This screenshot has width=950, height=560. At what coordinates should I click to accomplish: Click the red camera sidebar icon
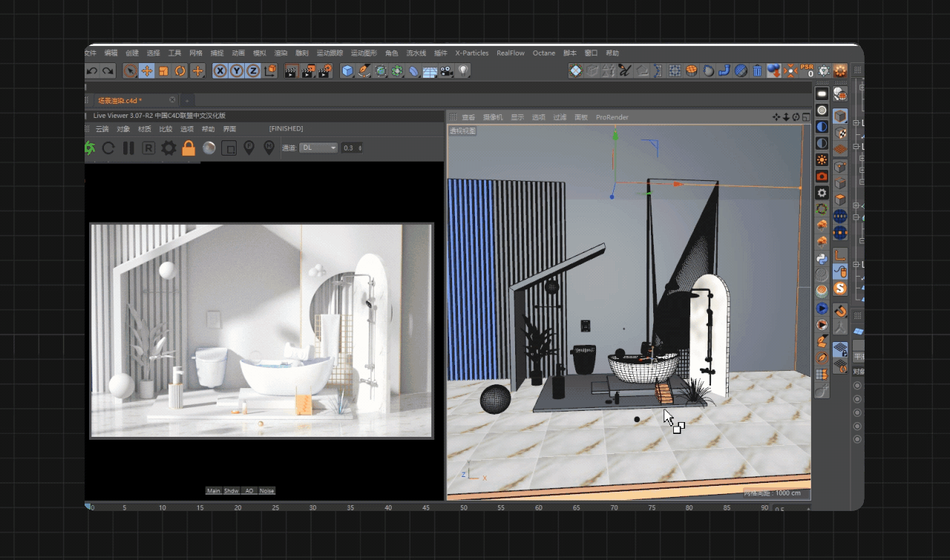pos(822,177)
